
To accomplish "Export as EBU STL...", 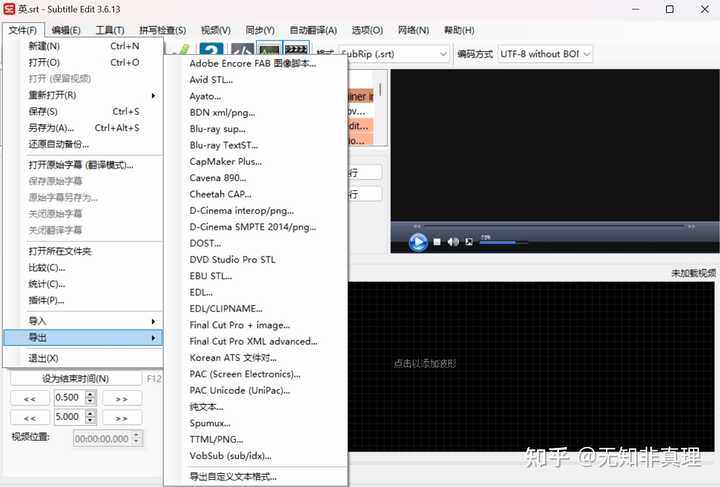I will [x=256, y=276].
